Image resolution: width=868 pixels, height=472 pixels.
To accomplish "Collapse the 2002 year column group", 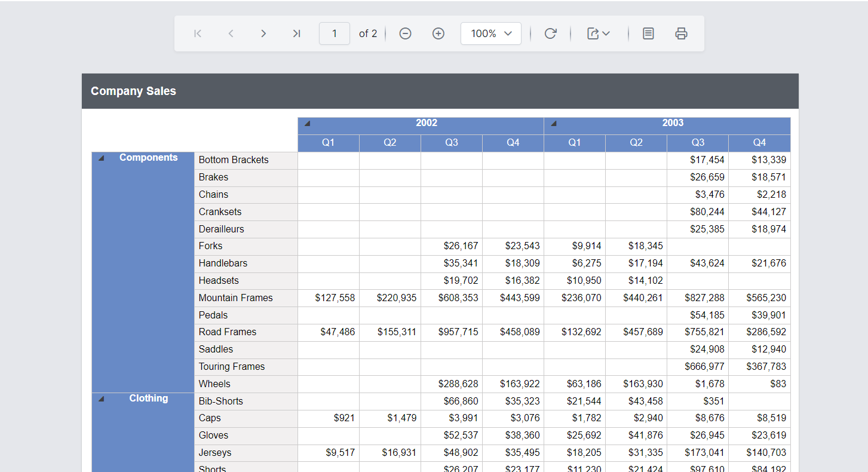I will click(x=307, y=124).
